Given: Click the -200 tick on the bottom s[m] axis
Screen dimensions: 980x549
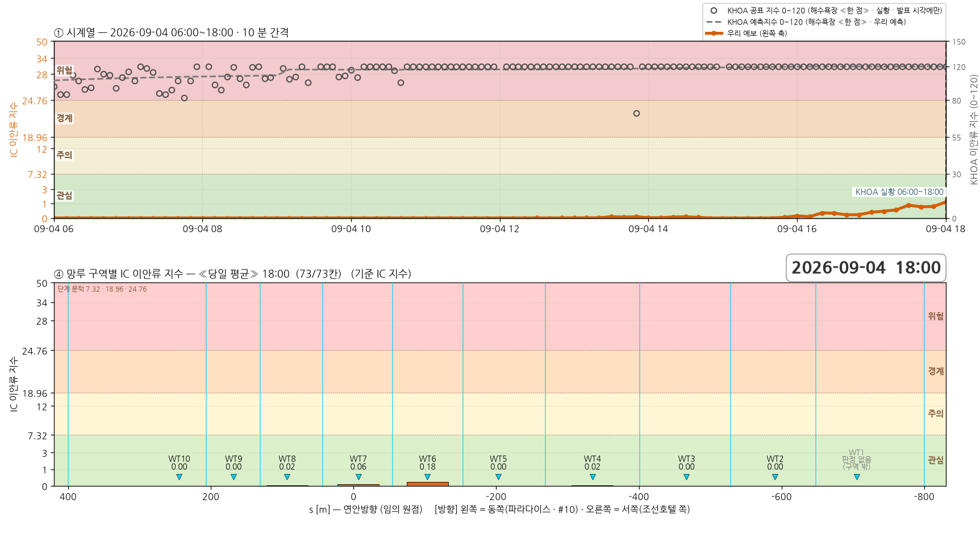Looking at the screenshot, I should coord(497,497).
